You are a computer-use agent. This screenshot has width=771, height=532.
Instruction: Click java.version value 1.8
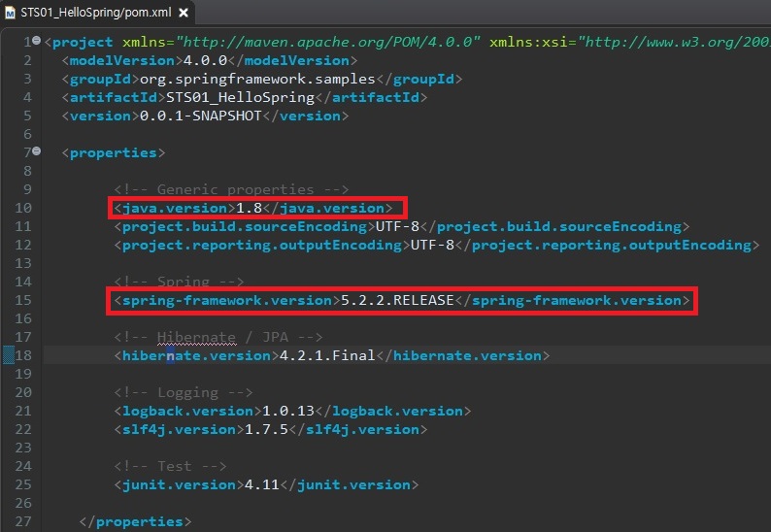click(x=249, y=208)
